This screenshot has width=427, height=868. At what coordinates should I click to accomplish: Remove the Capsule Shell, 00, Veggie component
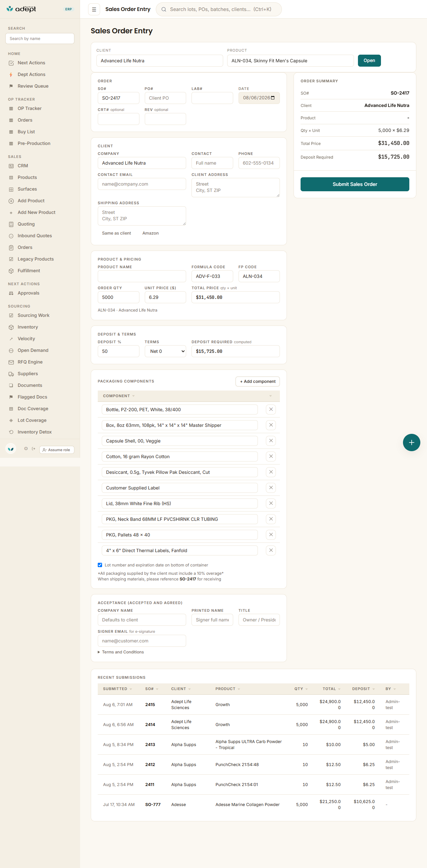click(x=271, y=441)
